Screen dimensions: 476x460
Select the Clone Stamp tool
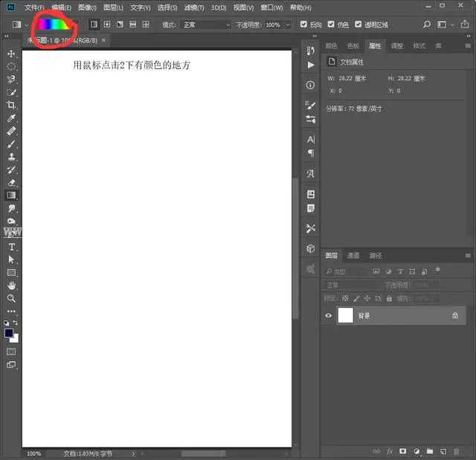[x=11, y=157]
